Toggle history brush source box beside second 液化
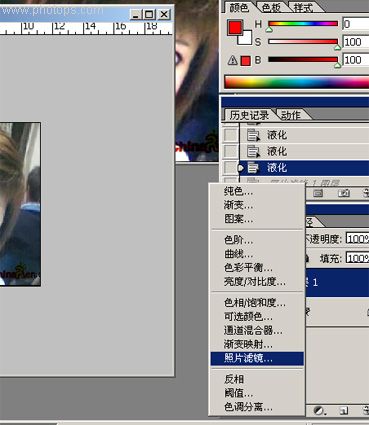Image resolution: width=369 pixels, height=425 pixels. click(x=230, y=151)
